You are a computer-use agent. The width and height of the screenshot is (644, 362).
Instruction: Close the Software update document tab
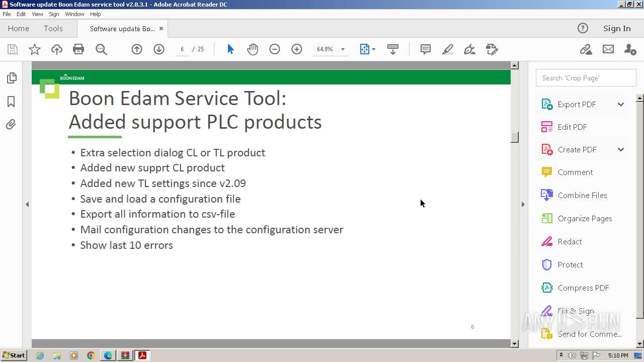(x=161, y=29)
